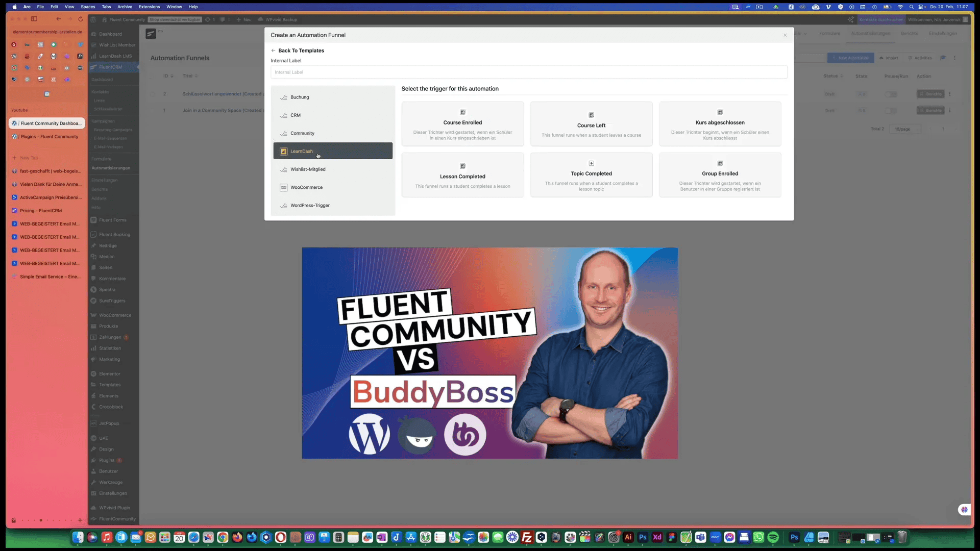Viewport: 980px width, 551px height.
Task: Toggle the Arc sidebar icon
Action: (34, 19)
